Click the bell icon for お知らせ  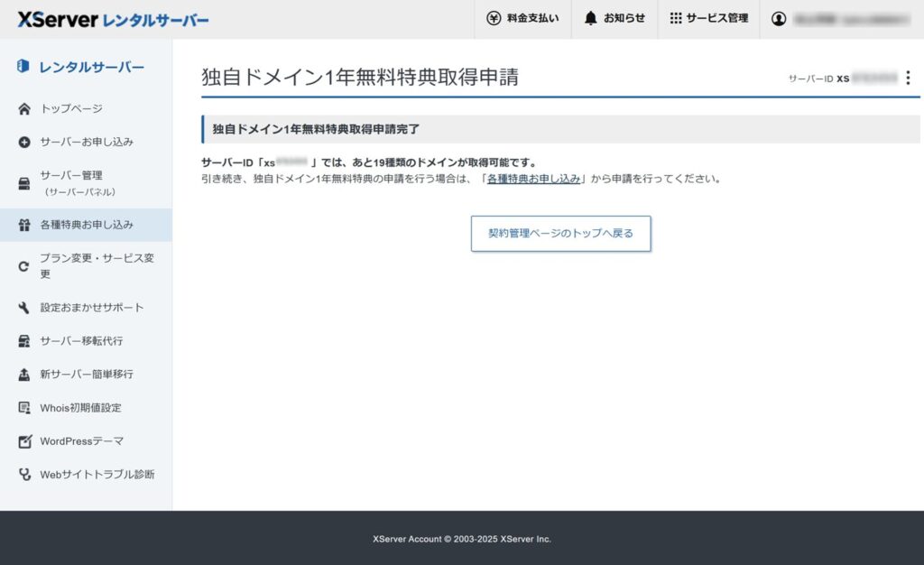click(591, 18)
